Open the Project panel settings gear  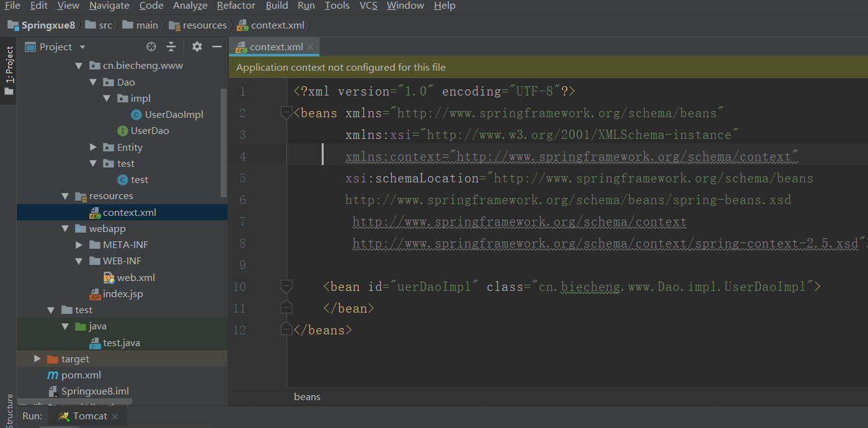[x=197, y=47]
